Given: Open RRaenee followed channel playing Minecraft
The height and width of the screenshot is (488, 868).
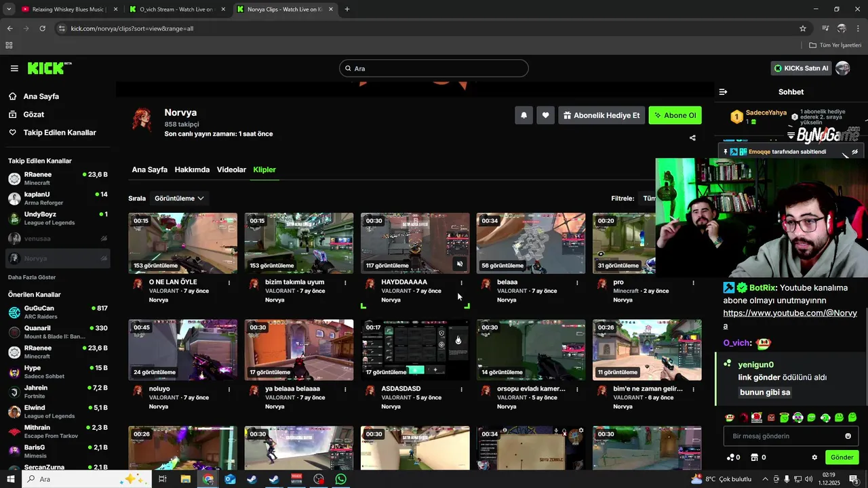Looking at the screenshot, I should pos(58,178).
